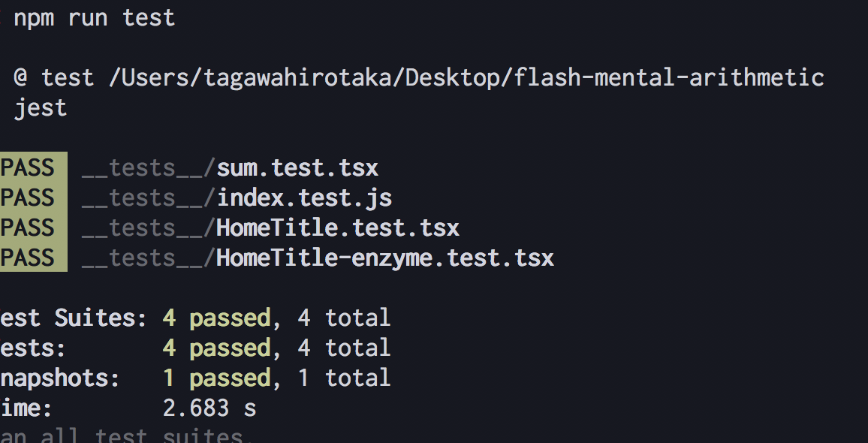Click the __tests__ folder prefix before HomeTitle-enzyme.test.tsx
The image size is (868, 443).
point(148,257)
